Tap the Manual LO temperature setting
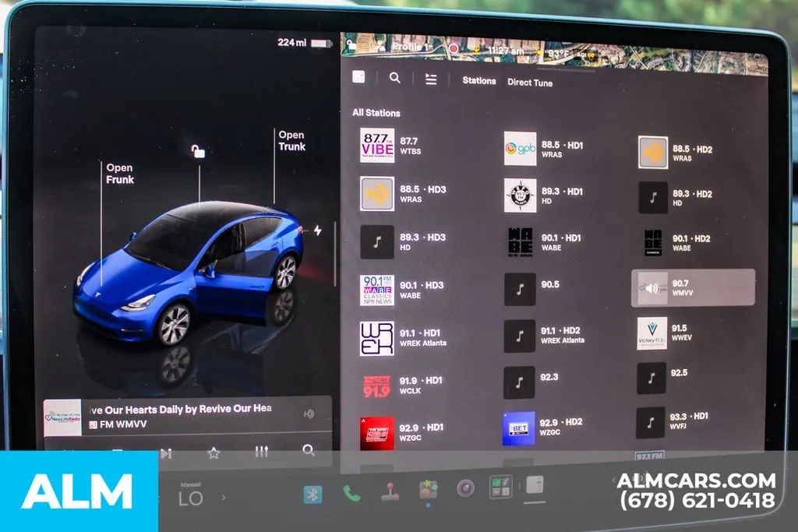Image resolution: width=798 pixels, height=532 pixels. point(191,495)
